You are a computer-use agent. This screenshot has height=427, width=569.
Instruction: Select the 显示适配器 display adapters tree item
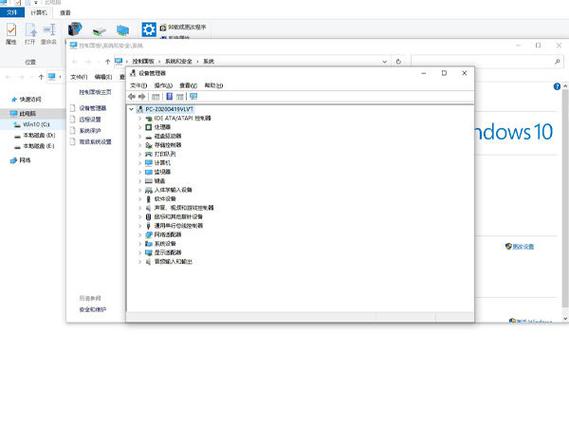[x=168, y=252]
